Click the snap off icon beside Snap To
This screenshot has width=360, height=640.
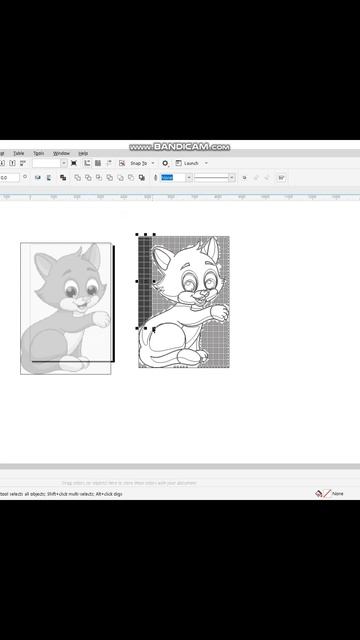[x=122, y=163]
